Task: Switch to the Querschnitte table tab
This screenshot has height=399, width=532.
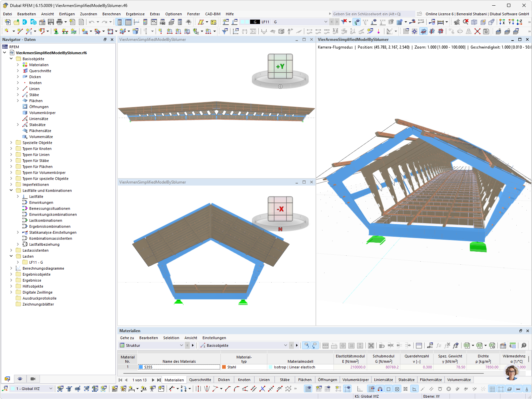Action: point(200,380)
